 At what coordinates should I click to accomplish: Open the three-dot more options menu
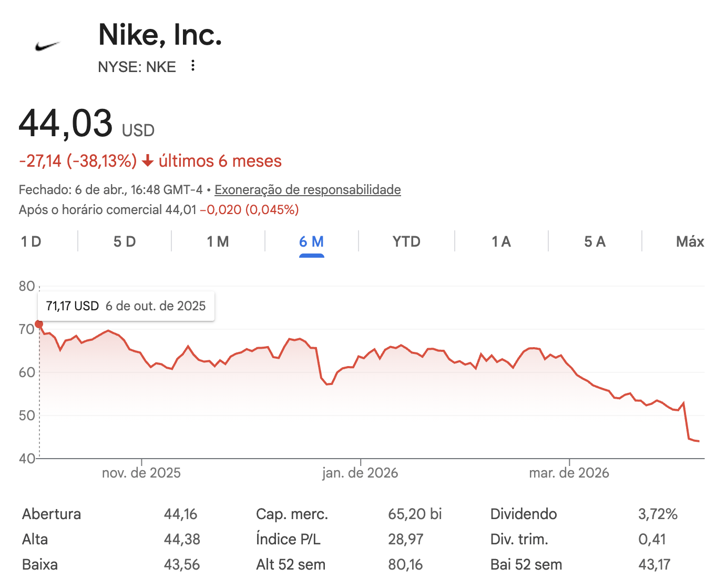[193, 66]
